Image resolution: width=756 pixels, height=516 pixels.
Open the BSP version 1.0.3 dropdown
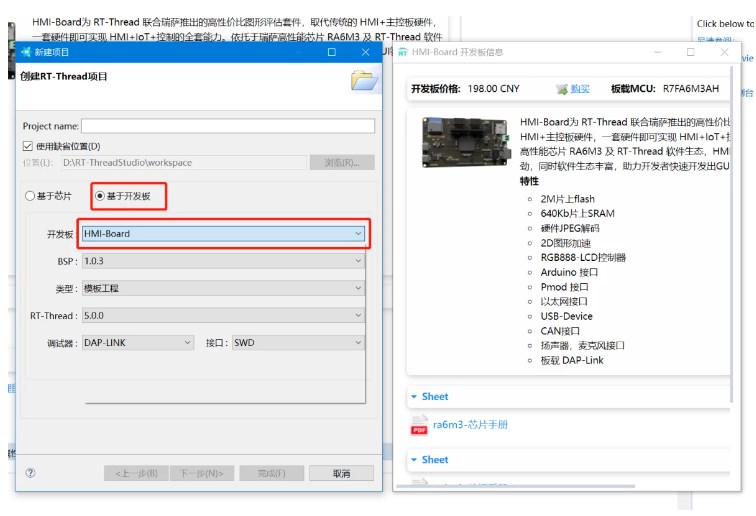click(x=223, y=261)
